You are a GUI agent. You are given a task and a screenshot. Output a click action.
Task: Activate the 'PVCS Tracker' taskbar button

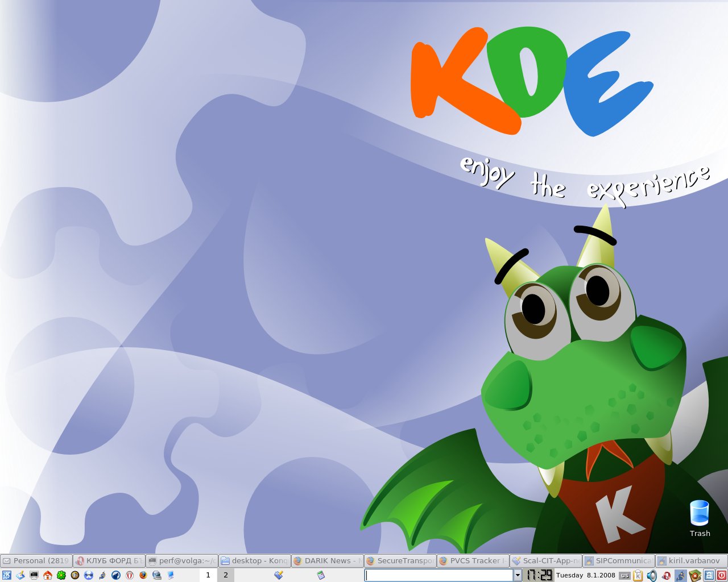coord(473,560)
